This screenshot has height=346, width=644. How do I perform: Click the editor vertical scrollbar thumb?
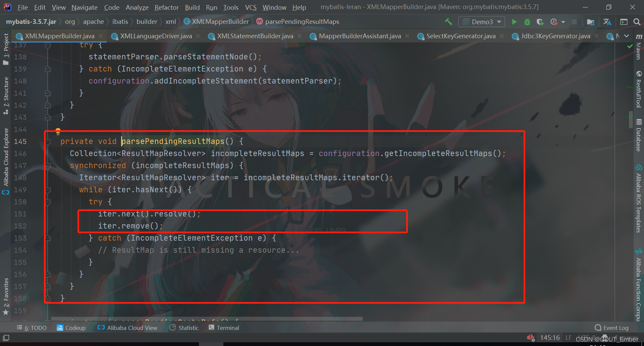(x=631, y=119)
